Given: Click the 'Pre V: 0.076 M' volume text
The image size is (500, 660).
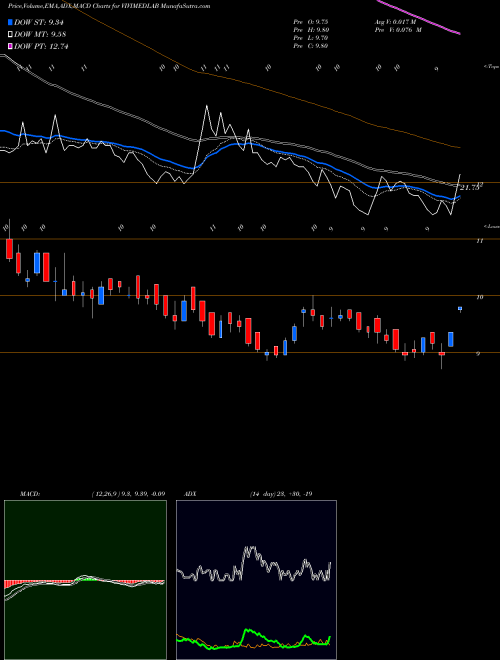Looking at the screenshot, I should [x=398, y=30].
